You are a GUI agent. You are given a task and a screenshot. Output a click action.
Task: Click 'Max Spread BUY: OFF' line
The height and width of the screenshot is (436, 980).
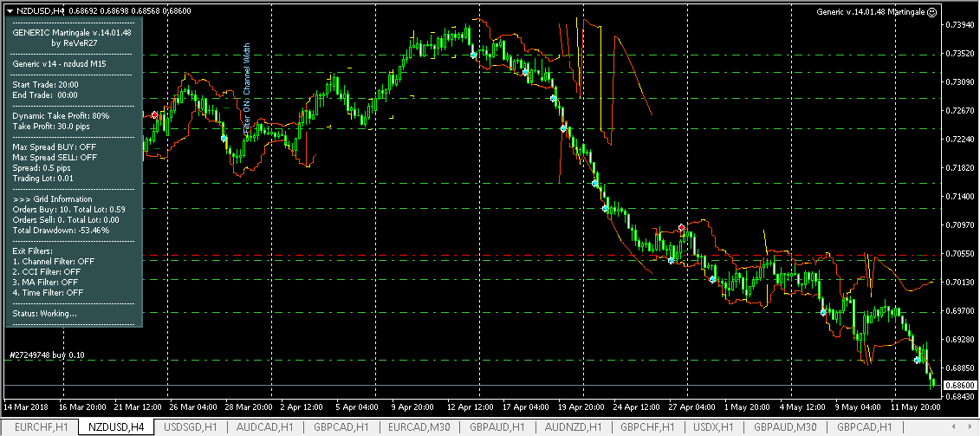click(53, 147)
